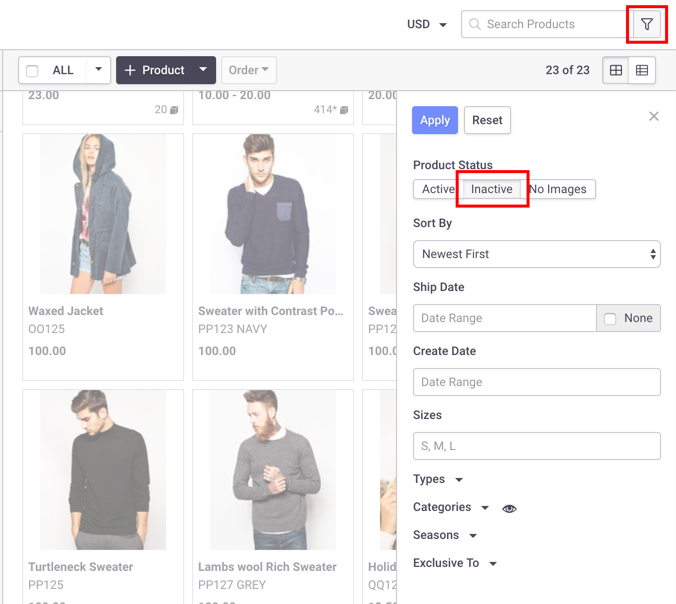Click the PP127 GREY product code
This screenshot has height=604, width=676.
232,585
